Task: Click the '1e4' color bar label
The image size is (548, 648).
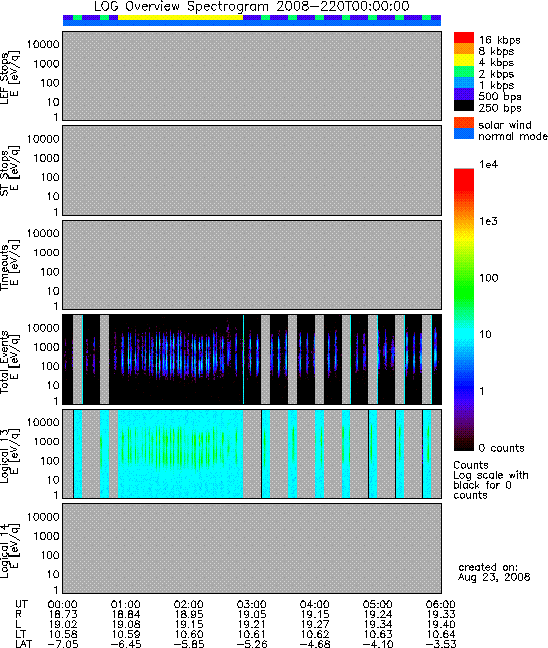Action: pos(488,164)
